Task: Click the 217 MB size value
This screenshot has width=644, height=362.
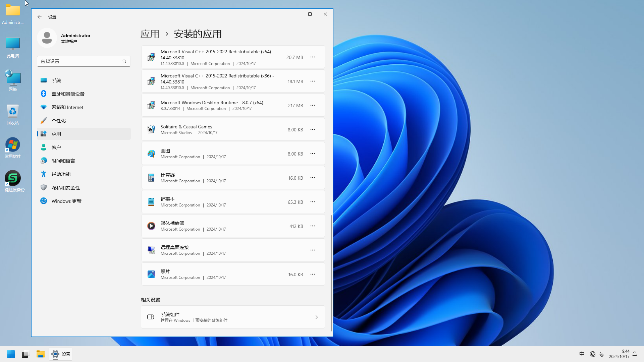Action: coord(295,106)
